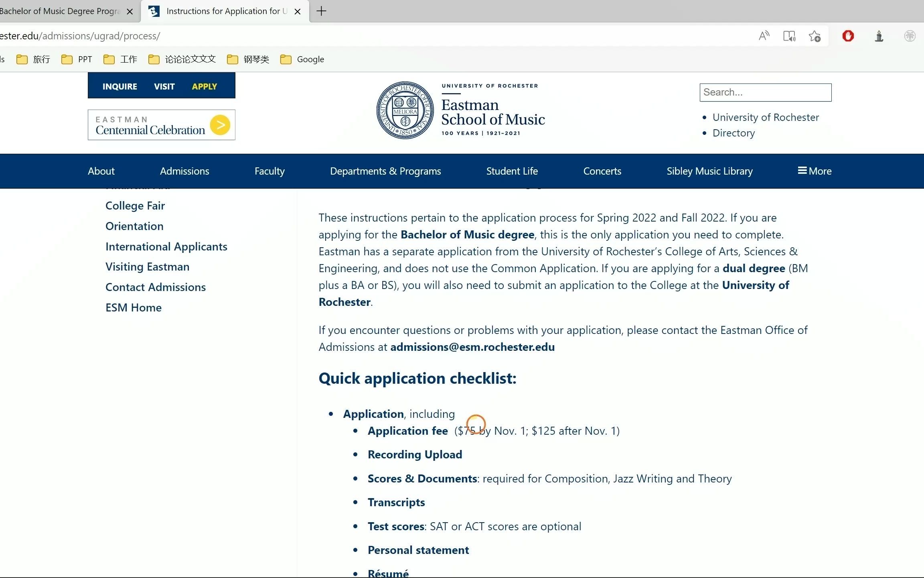Open the Scores & Documents link
This screenshot has width=924, height=578.
tap(422, 478)
